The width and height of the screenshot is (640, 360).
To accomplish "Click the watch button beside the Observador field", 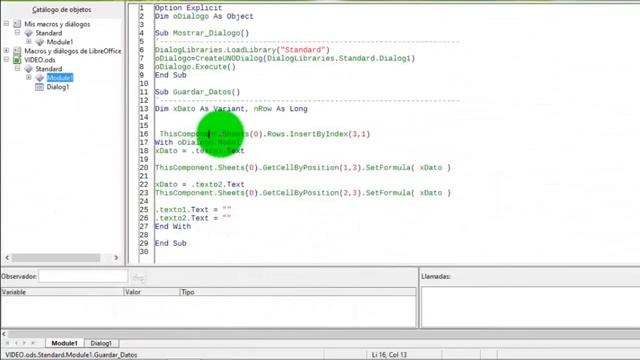I will pyautogui.click(x=139, y=278).
